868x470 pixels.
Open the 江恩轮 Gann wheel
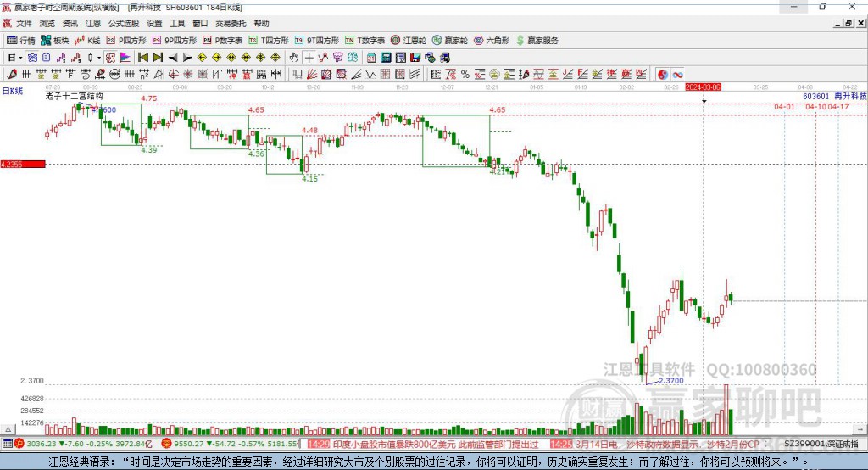coord(409,41)
